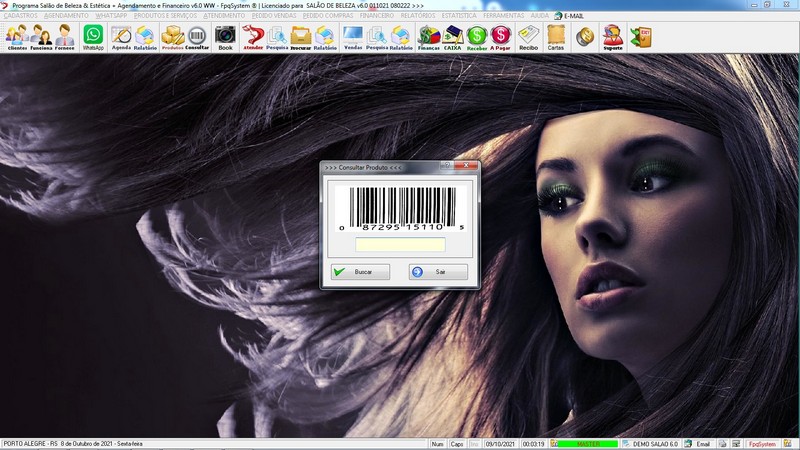Click the Buscar button

[360, 272]
